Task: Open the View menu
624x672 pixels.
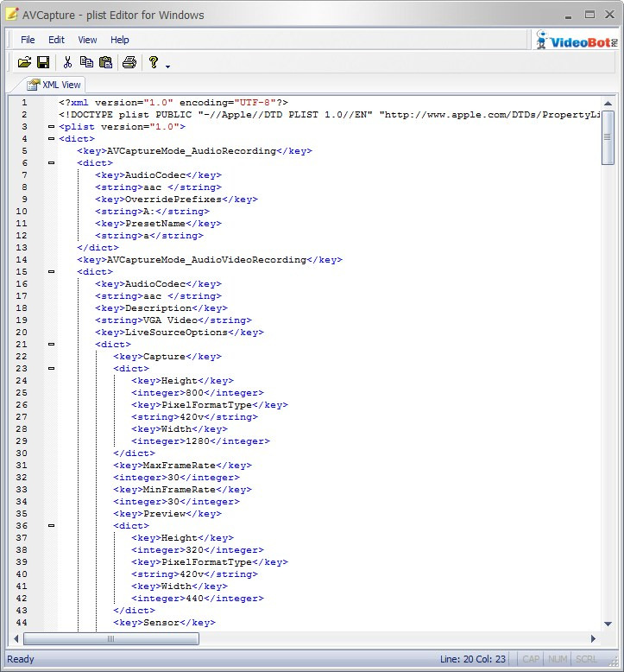Action: click(x=87, y=40)
